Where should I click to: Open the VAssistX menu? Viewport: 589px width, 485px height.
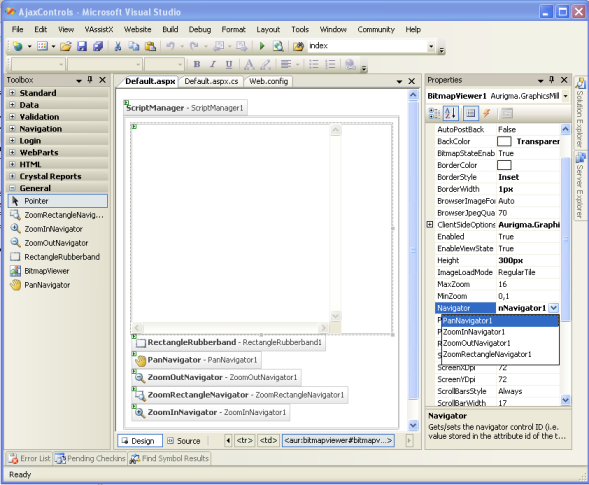[x=99, y=29]
